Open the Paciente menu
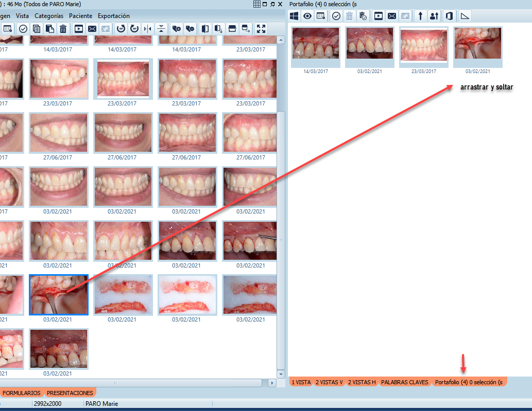The height and width of the screenshot is (411, 532). point(81,16)
